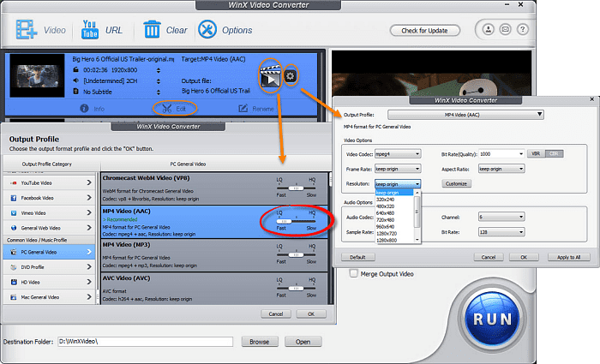Open the gear settings icon for the video
Image resolution: width=600 pixels, height=364 pixels.
coord(291,75)
